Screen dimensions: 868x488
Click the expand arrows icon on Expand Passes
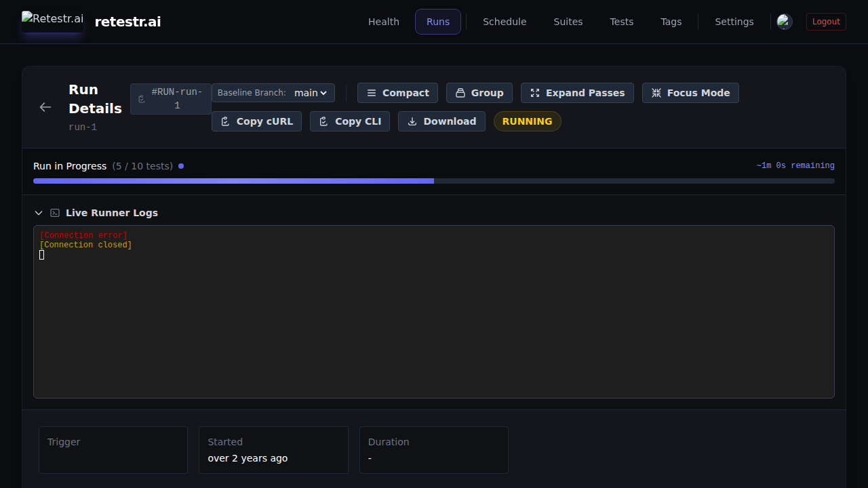535,93
